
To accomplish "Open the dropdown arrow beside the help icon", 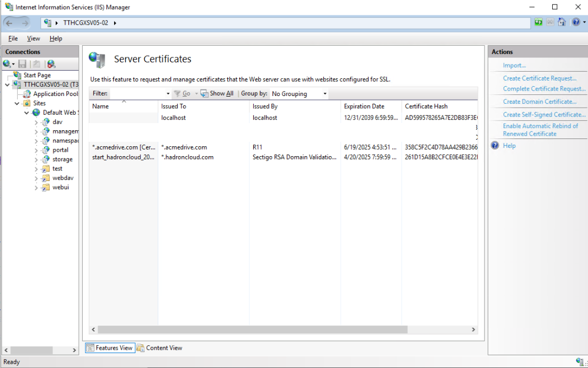I will tap(584, 22).
